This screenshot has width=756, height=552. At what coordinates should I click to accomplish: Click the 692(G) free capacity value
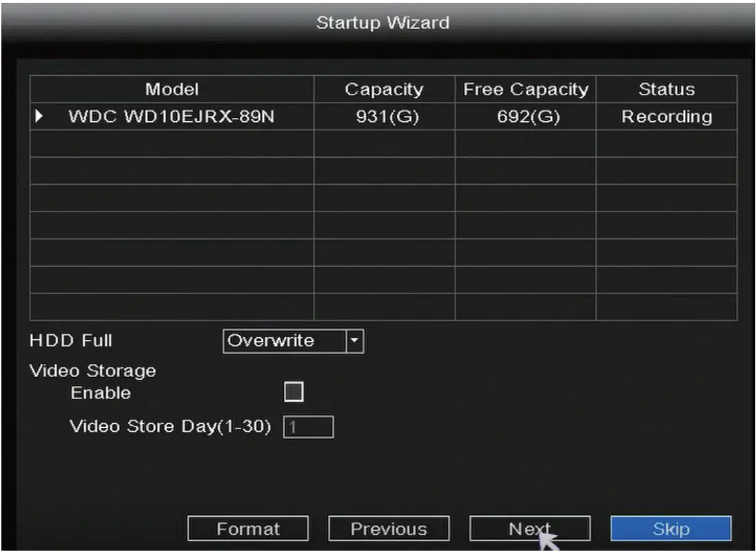tap(529, 116)
